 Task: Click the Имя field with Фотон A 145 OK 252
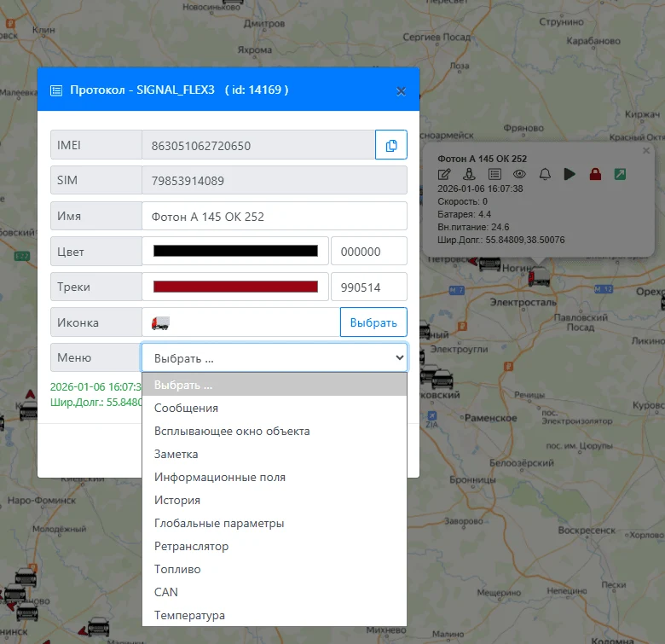click(x=275, y=216)
